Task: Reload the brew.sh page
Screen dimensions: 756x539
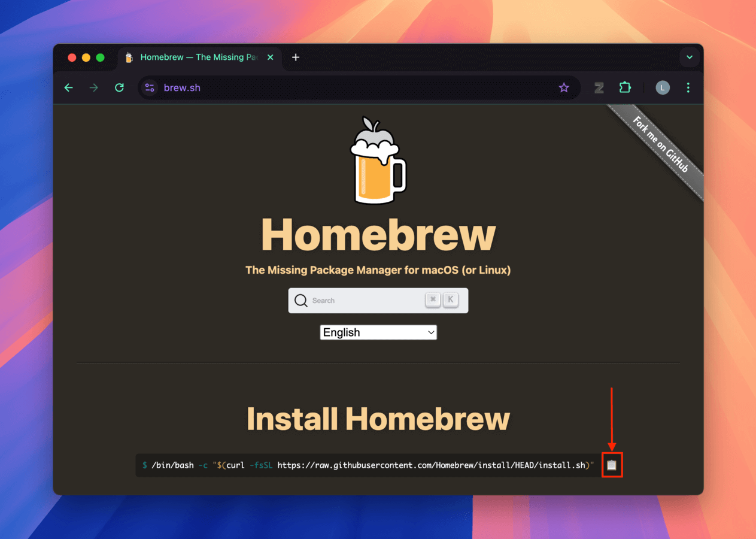Action: pos(119,87)
